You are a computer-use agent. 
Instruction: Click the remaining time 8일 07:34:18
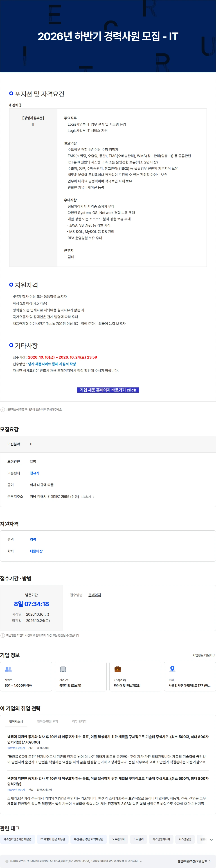(31, 604)
